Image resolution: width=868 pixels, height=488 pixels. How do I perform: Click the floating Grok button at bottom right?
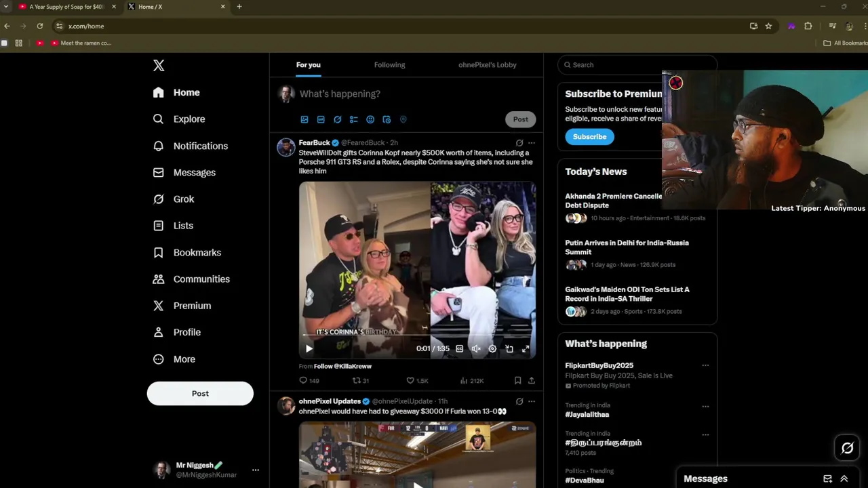click(x=847, y=448)
